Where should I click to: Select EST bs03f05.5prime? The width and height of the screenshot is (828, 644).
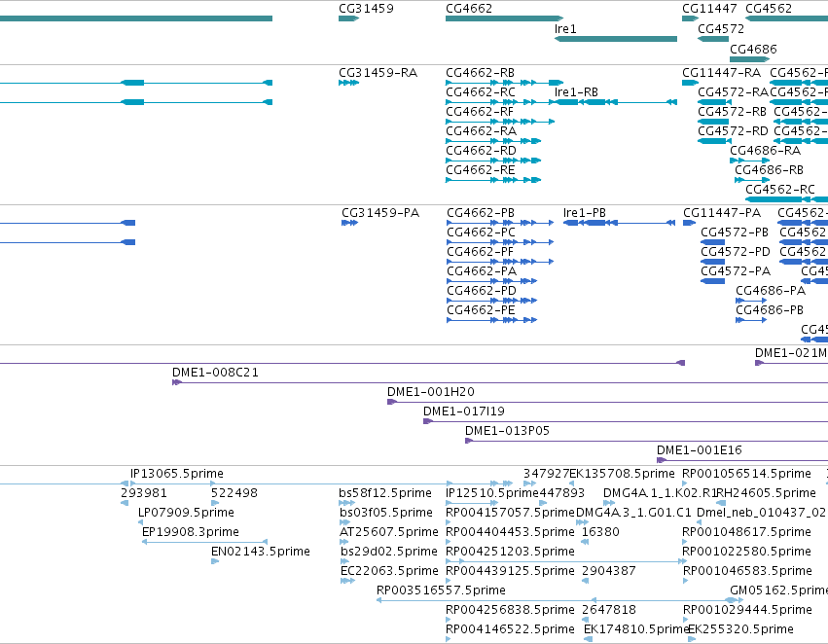(386, 513)
